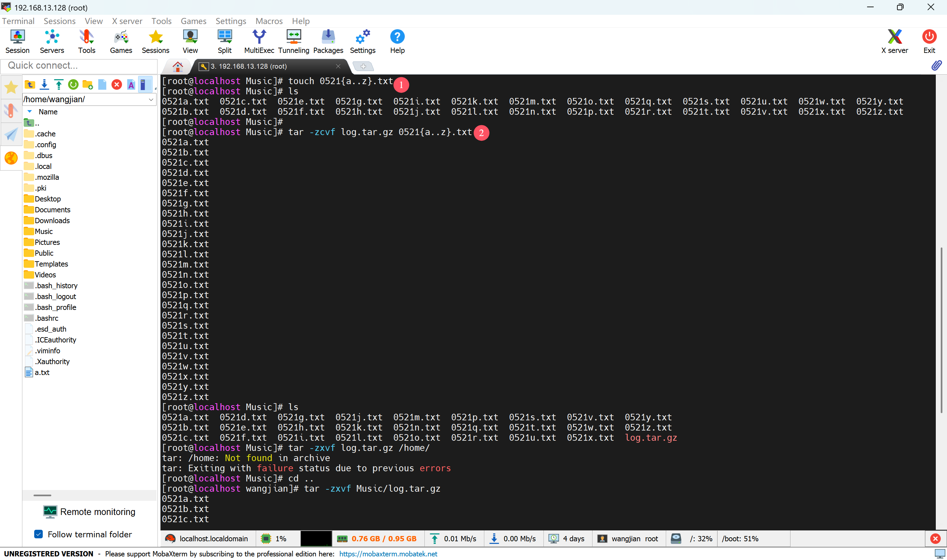Click the 0.76 GB / 0.95 GB memory status
Viewport: 947px width, 560px height.
[377, 539]
